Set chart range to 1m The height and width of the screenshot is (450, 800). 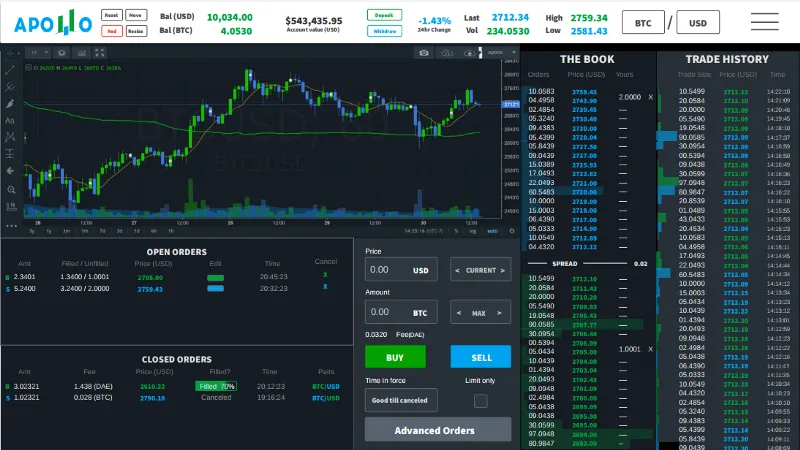[85, 231]
